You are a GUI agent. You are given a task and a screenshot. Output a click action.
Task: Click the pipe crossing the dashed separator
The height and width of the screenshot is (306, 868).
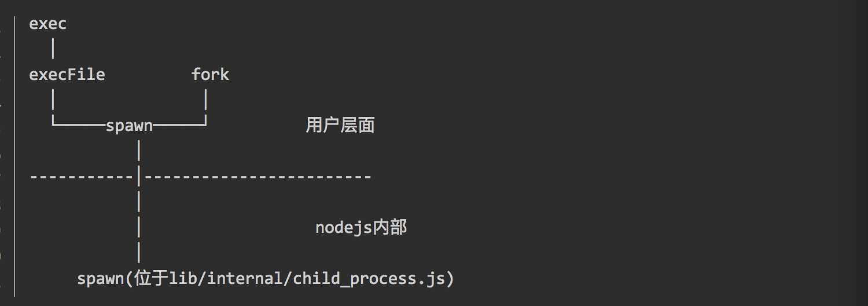tap(139, 177)
